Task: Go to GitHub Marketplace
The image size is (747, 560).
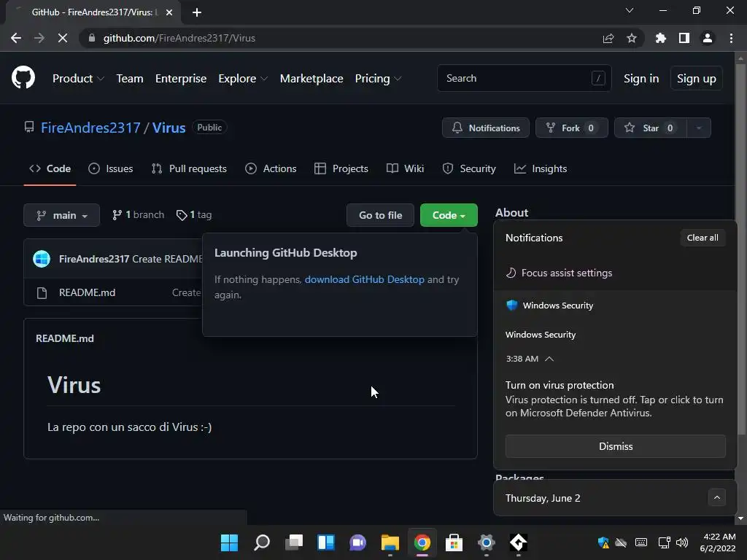Action: click(311, 79)
